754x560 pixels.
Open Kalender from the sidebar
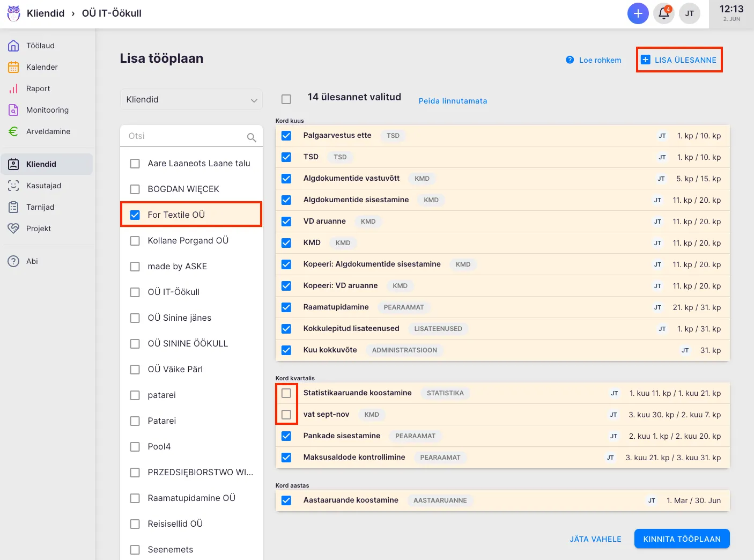(41, 67)
